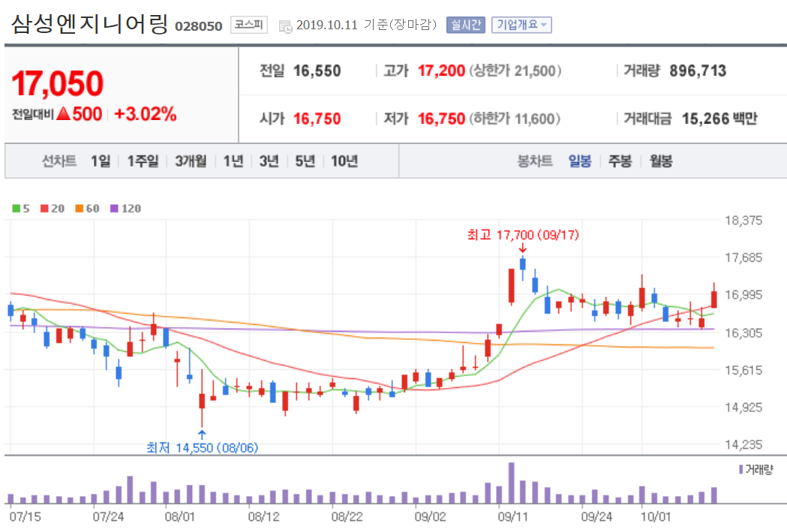Click the 18,375 price axis label
Viewport: 787px width, 532px height.
[743, 221]
